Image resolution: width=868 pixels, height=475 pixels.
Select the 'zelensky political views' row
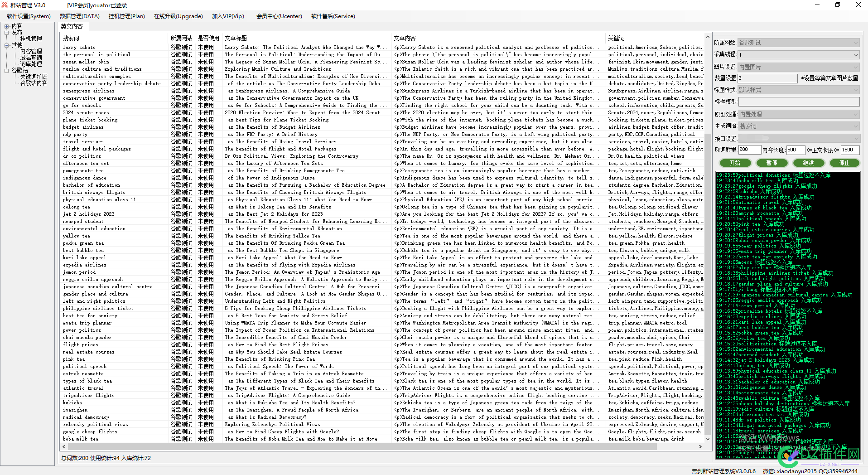click(382, 424)
